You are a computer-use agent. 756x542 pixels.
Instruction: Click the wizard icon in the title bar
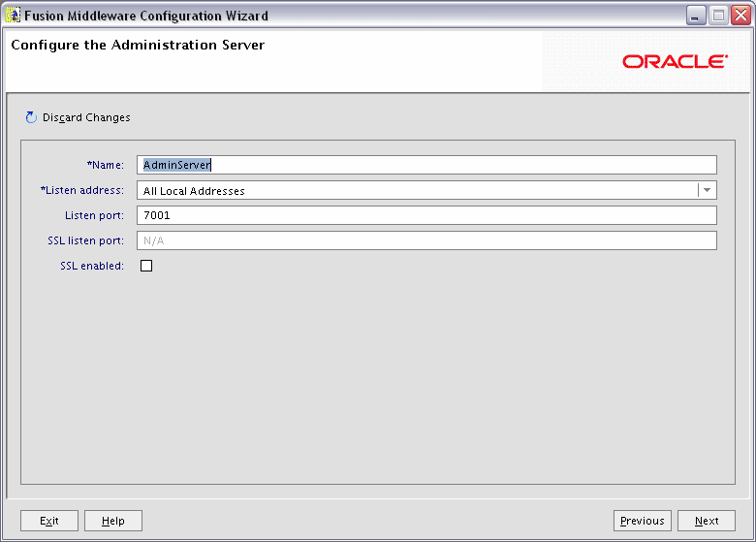click(x=12, y=16)
